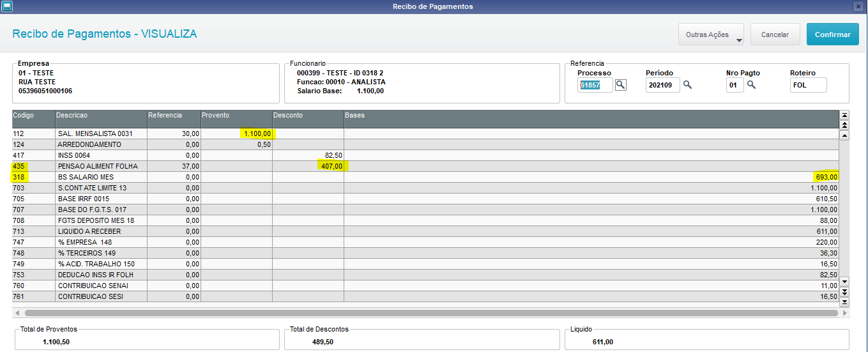Select the LIQUIDO A RECEBER row

click(x=425, y=231)
